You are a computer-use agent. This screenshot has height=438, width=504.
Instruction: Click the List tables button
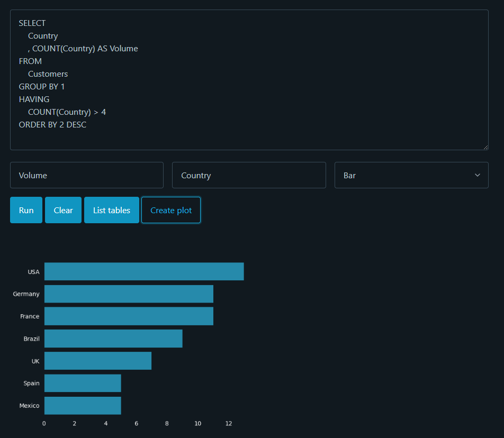[111, 210]
